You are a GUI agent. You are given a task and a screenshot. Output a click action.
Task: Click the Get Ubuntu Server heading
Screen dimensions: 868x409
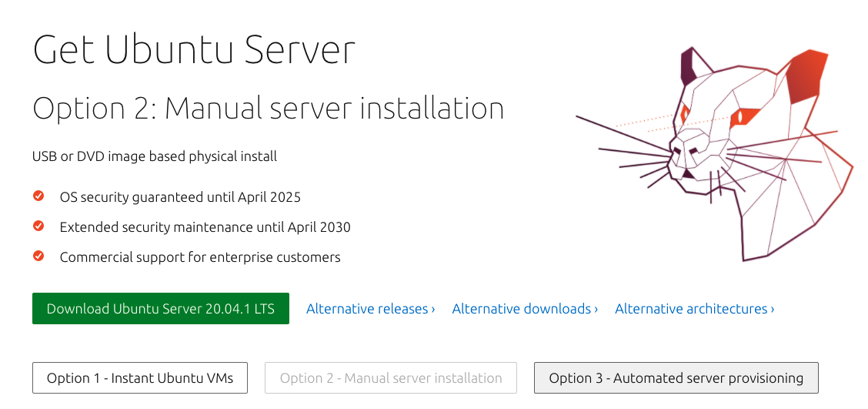click(x=194, y=49)
